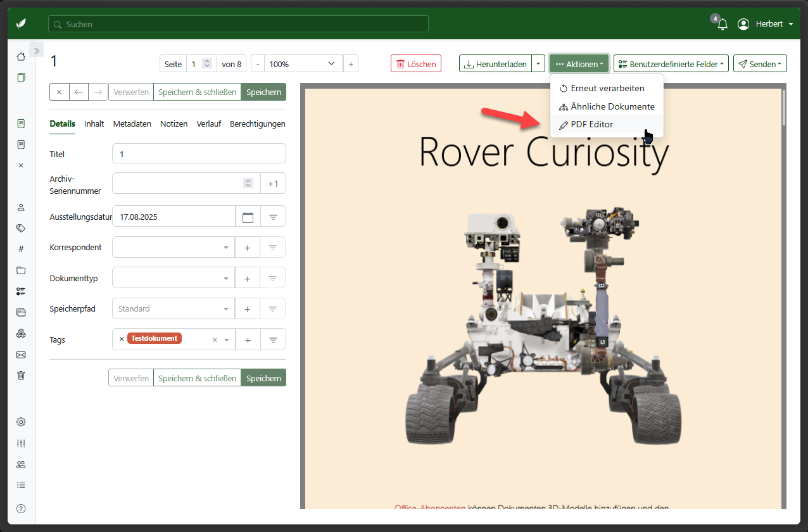Switch to the Metadaten tab
The image size is (808, 532).
click(132, 124)
